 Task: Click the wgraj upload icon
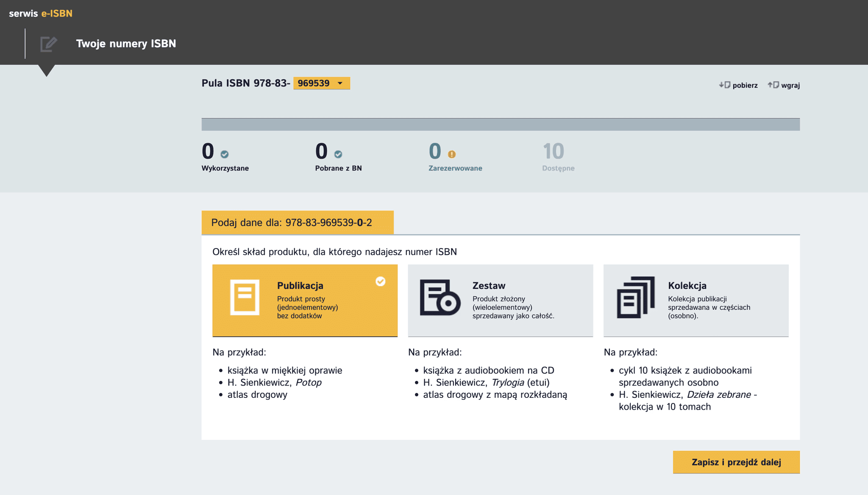point(773,85)
